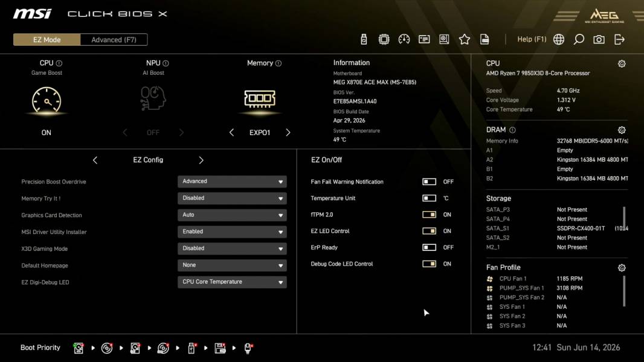The width and height of the screenshot is (644, 362).
Task: Open Memory Try It dropdown
Action: point(232,198)
